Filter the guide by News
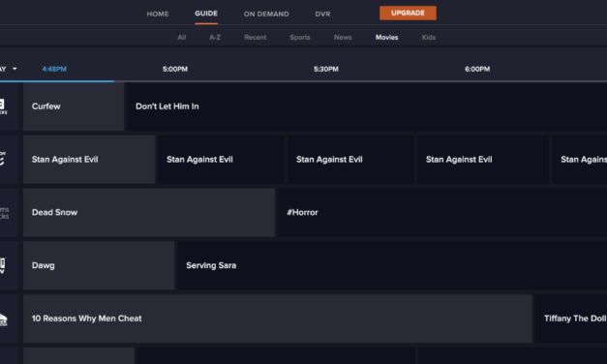607x364 pixels. click(x=343, y=37)
